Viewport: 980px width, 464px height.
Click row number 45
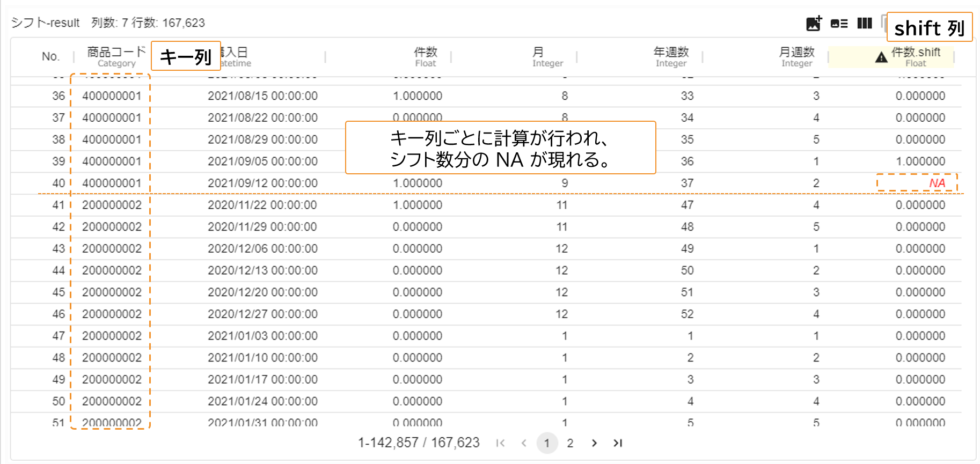pyautogui.click(x=58, y=292)
